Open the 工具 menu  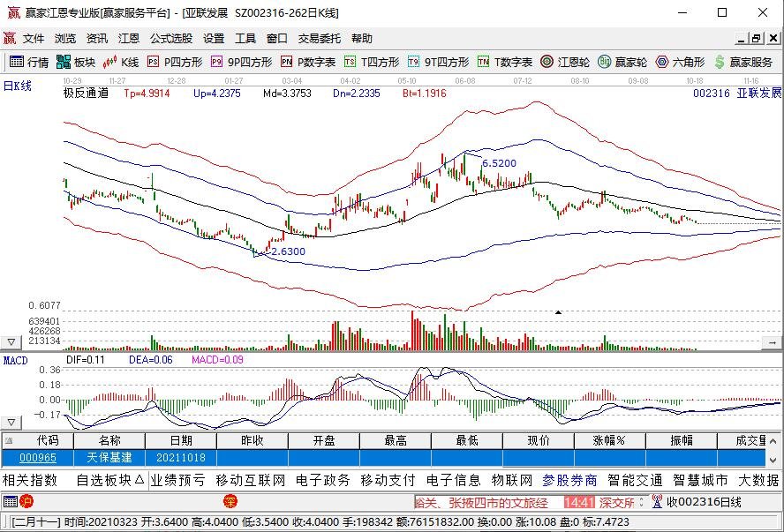pos(245,39)
